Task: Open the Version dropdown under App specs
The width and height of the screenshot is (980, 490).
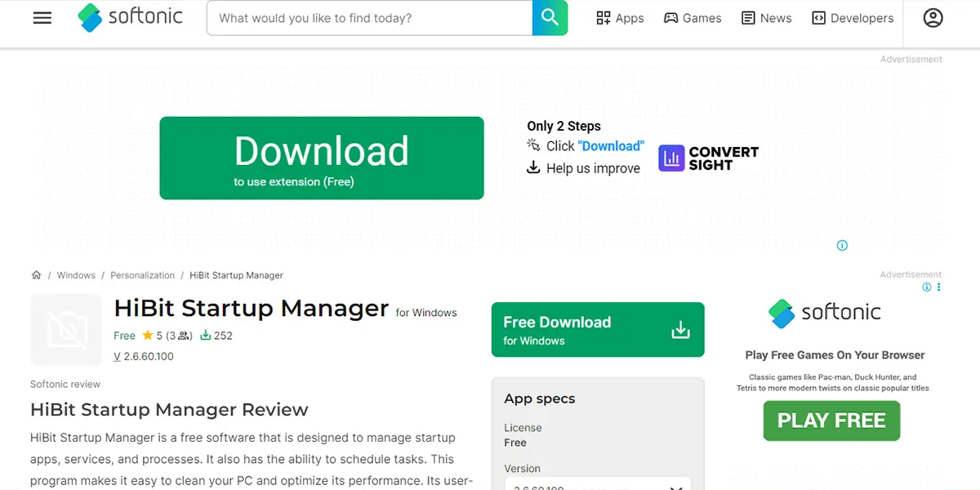Action: [x=598, y=484]
